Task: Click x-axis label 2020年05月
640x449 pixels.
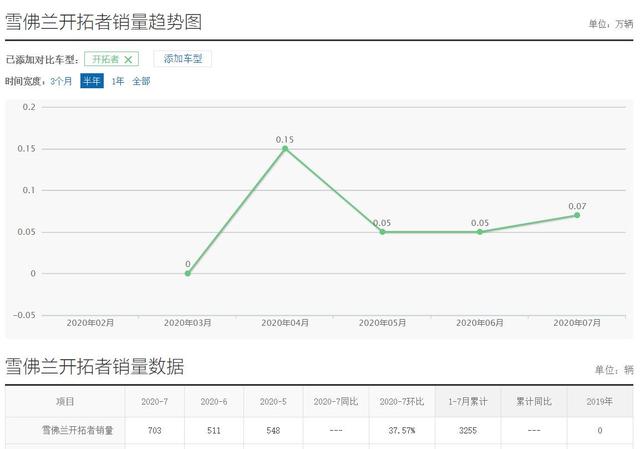Action: pyautogui.click(x=382, y=323)
